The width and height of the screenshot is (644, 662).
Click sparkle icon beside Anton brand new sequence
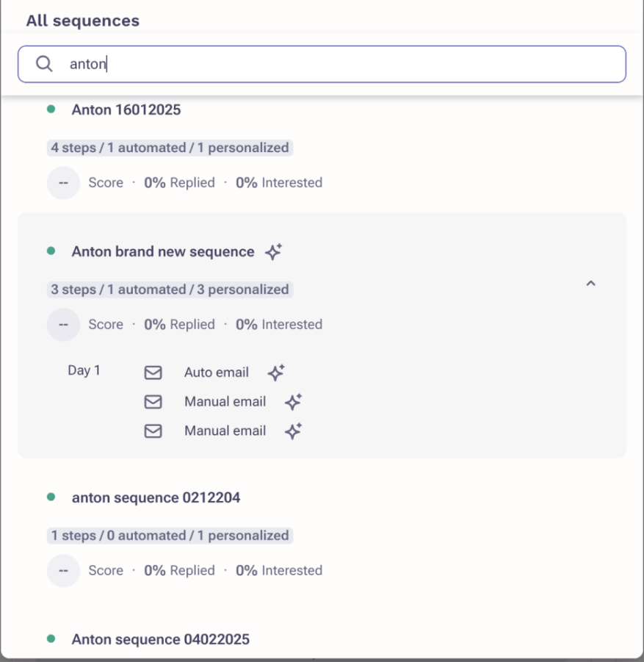[273, 251]
